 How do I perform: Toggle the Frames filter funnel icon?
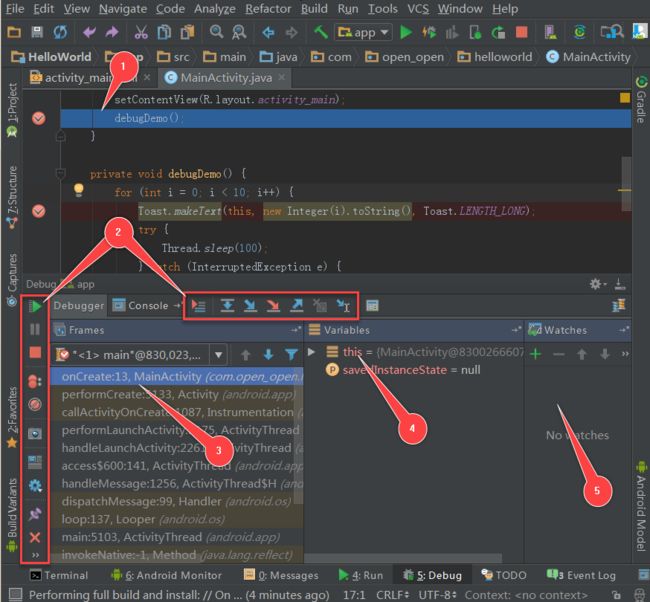point(291,355)
